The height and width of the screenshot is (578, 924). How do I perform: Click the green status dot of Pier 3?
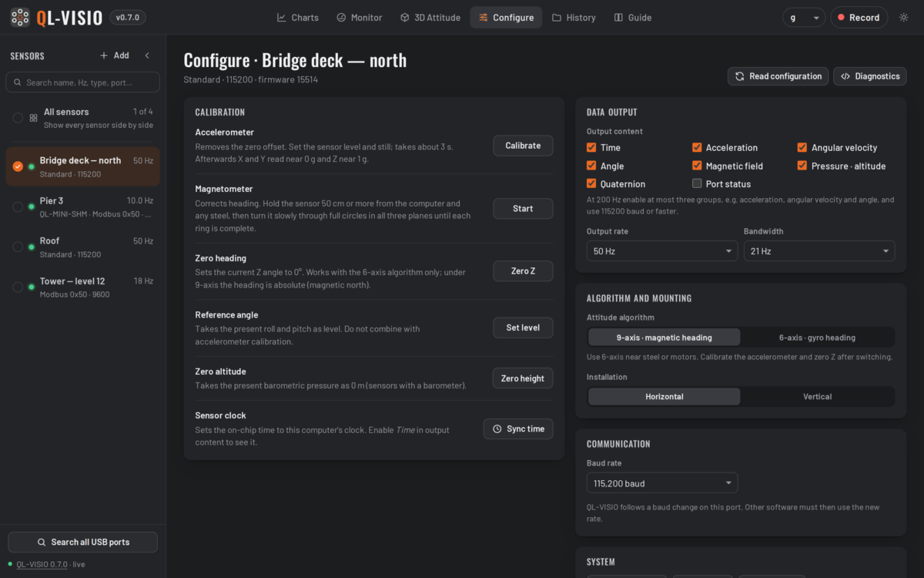point(32,207)
